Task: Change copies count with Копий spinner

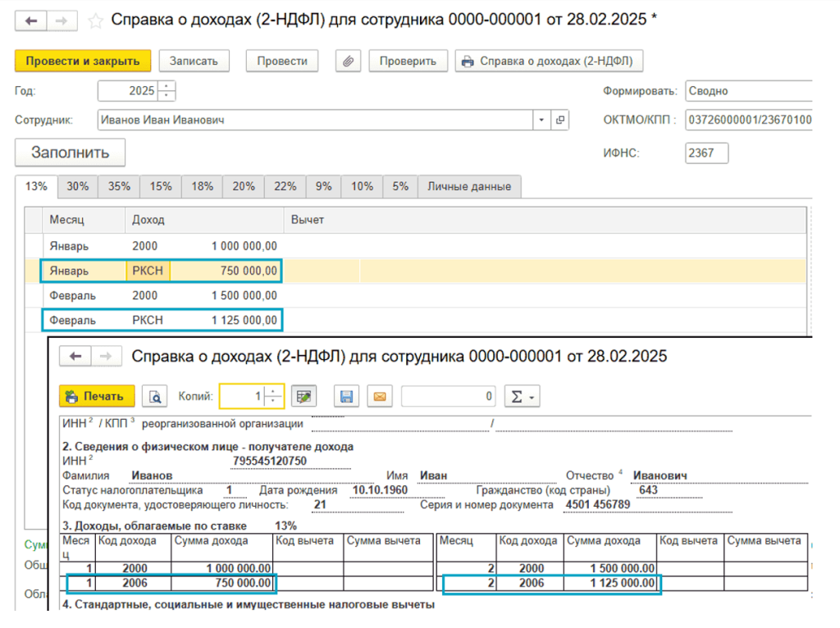Action: [x=274, y=397]
